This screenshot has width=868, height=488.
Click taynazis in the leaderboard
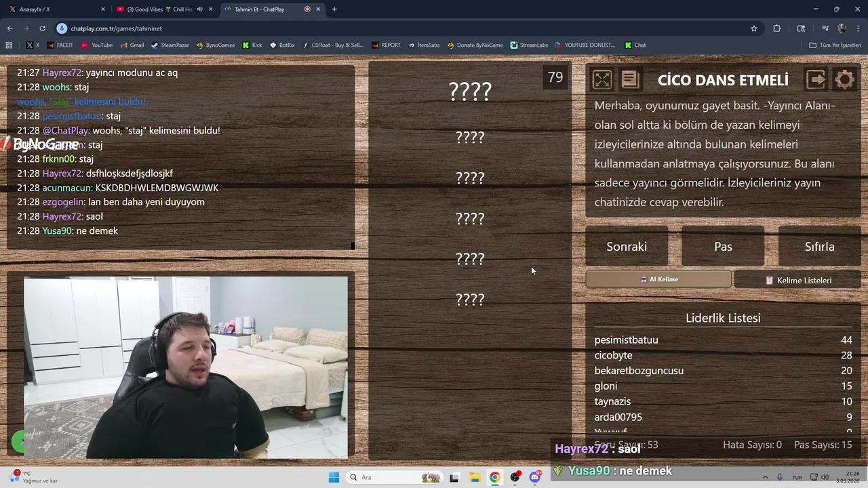(612, 402)
